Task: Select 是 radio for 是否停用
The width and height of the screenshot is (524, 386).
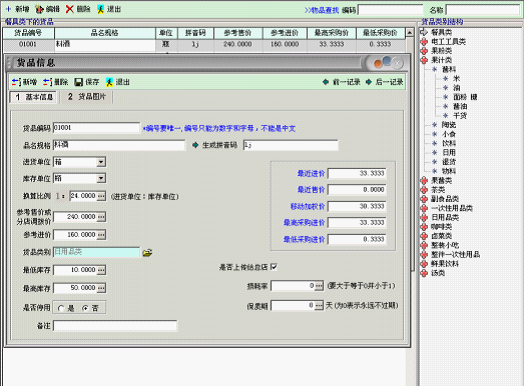Action: 61,308
